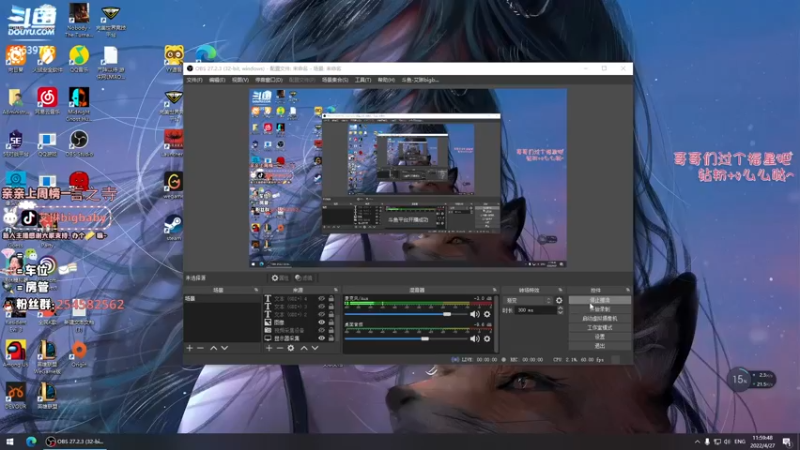Screen dimensions: 800x450
Task: Add a new scene with plus icon
Action: pyautogui.click(x=189, y=348)
